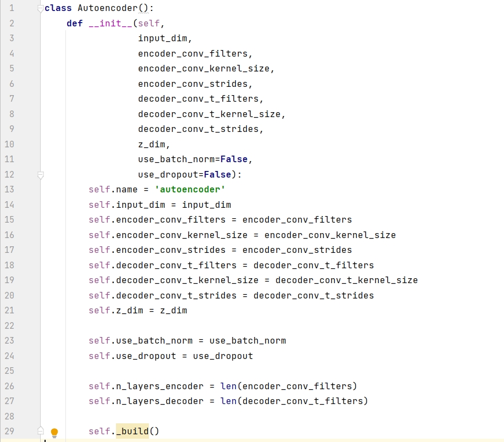This screenshot has height=442, width=504.
Task: Collapse the Autoencoder class fold marker
Action: click(x=41, y=8)
